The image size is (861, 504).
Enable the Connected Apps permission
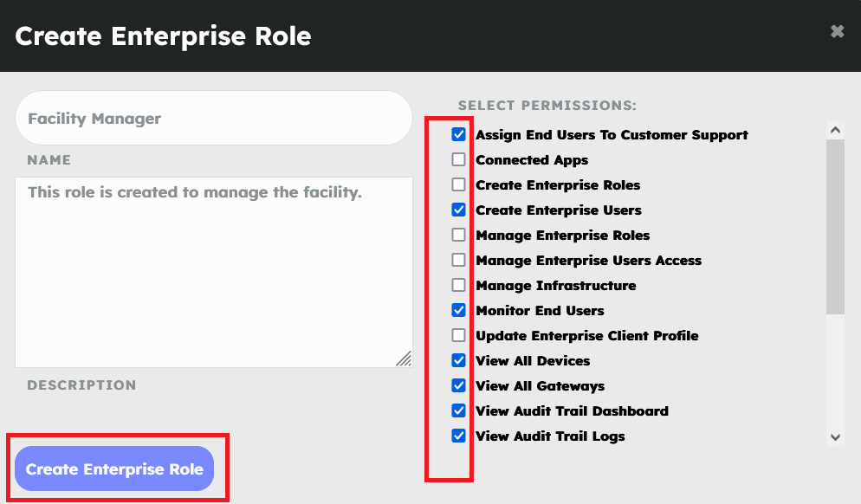click(x=459, y=160)
